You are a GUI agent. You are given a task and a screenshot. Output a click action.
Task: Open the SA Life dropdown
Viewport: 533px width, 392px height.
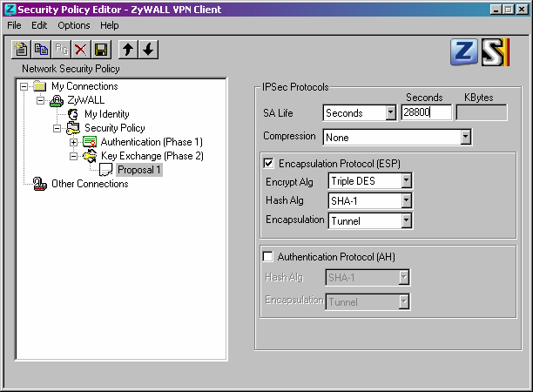point(391,112)
